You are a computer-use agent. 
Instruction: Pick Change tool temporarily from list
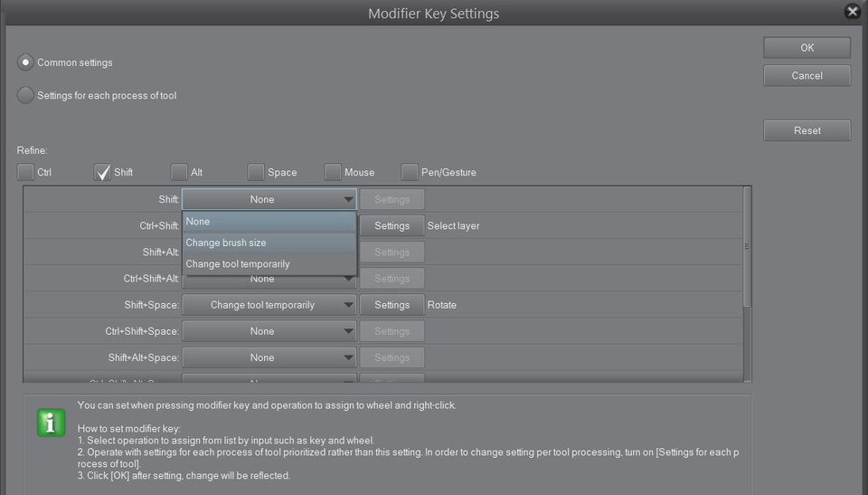tap(269, 264)
